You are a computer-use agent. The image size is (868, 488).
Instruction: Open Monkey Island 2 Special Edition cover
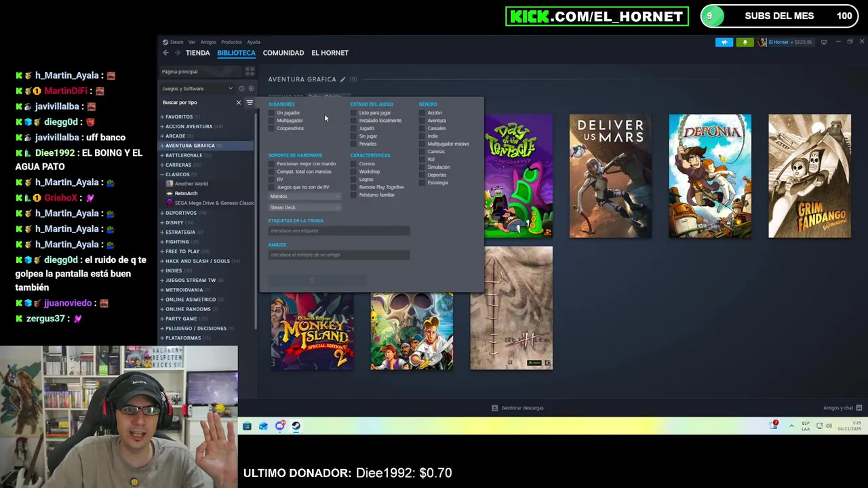(x=312, y=331)
